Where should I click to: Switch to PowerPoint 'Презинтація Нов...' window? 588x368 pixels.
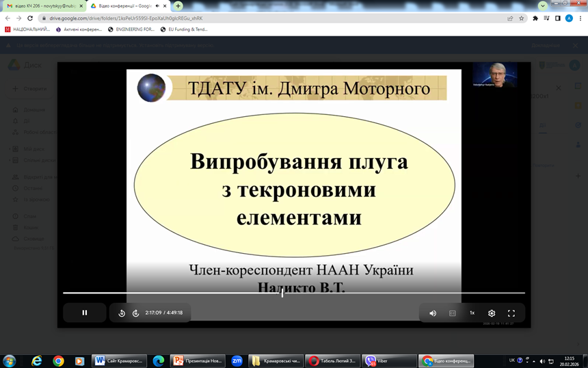[198, 361]
